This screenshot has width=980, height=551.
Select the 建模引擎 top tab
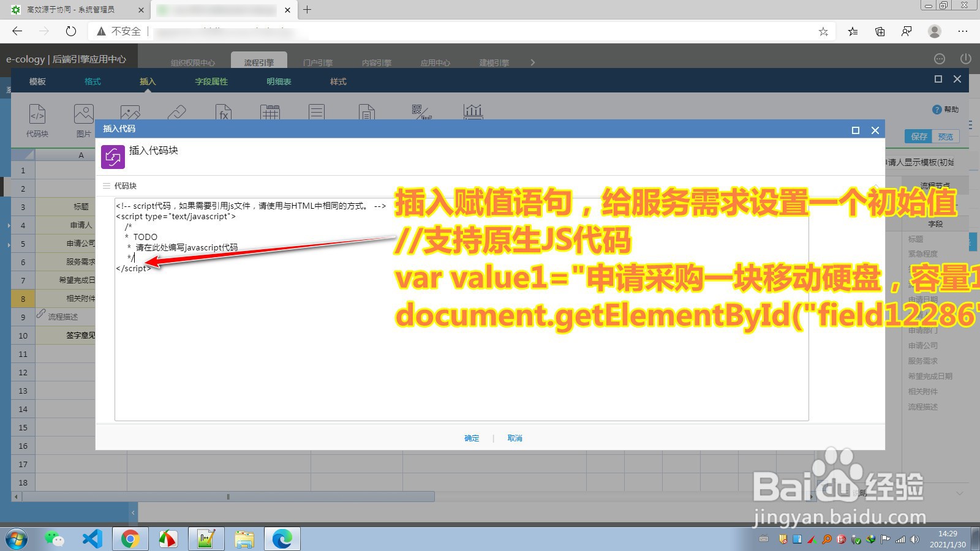pyautogui.click(x=494, y=62)
